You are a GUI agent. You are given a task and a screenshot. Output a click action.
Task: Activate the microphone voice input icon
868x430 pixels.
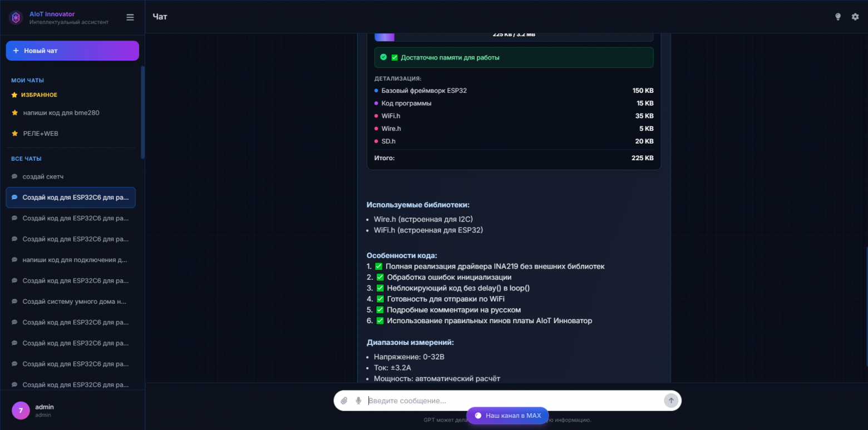[x=358, y=401]
